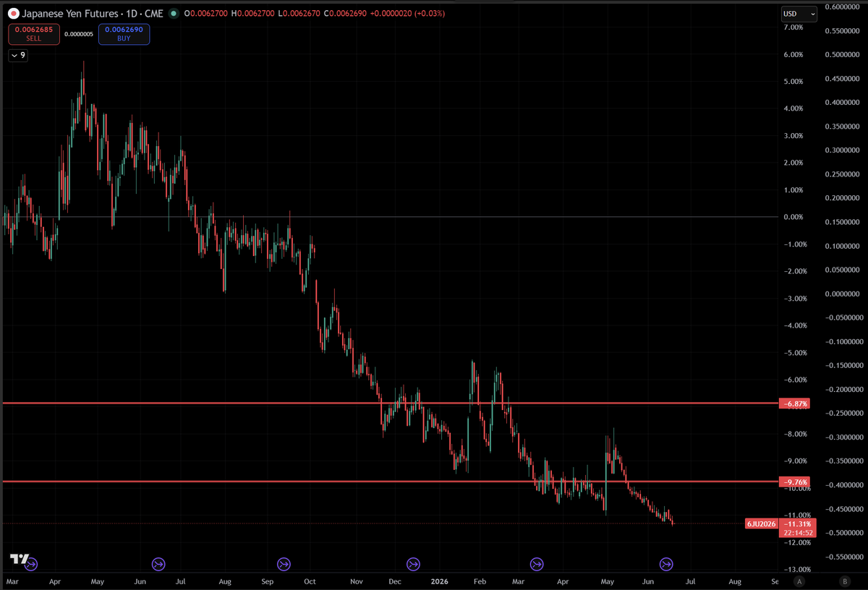This screenshot has height=590, width=868.
Task: Click the TradingView logo
Action: coord(19,559)
